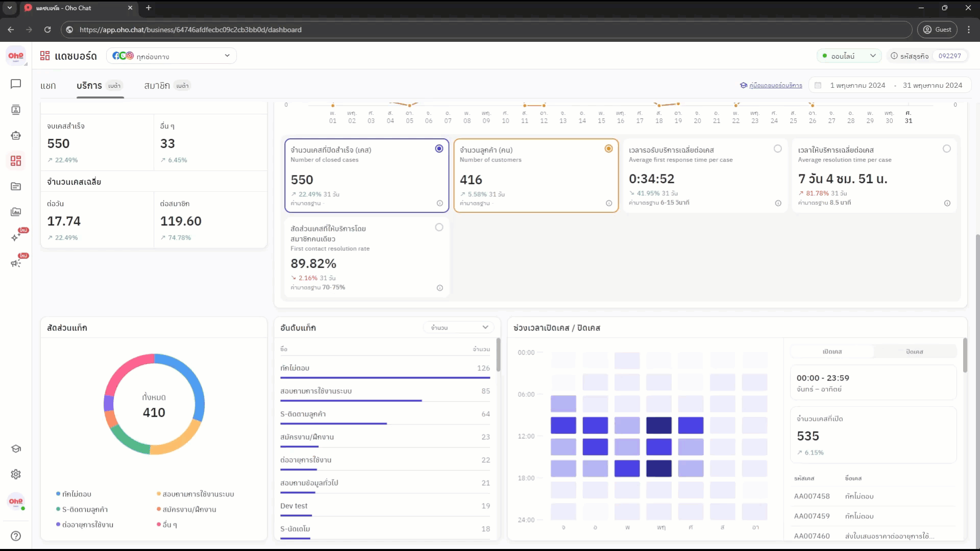Click info icon on first response time card
This screenshot has width=980, height=551.
(x=778, y=203)
